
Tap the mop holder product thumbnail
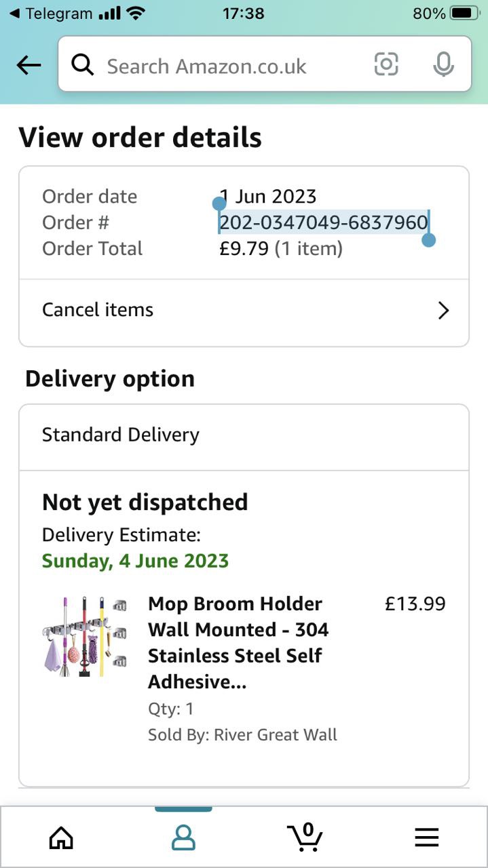pyautogui.click(x=84, y=636)
